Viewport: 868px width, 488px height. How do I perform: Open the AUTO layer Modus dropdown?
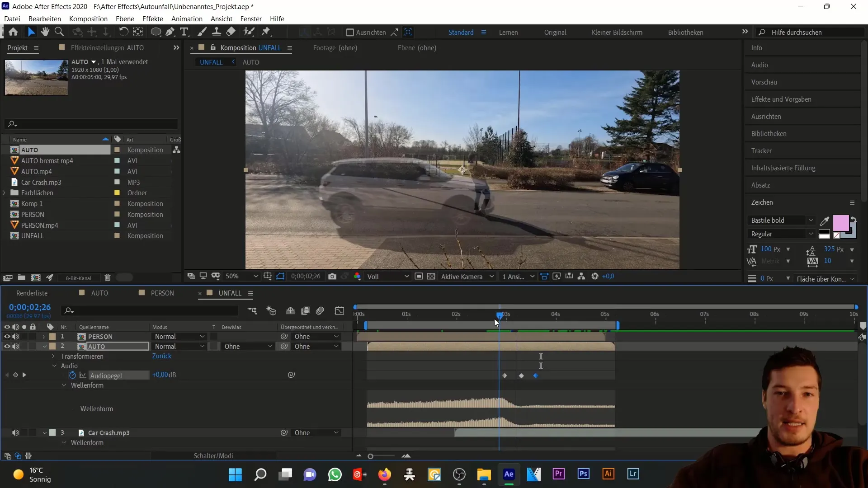tap(179, 347)
